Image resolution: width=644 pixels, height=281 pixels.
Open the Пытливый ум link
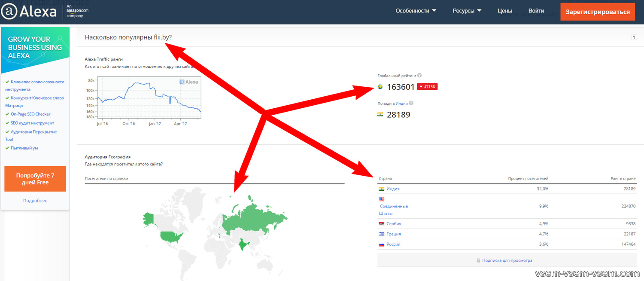(x=24, y=148)
